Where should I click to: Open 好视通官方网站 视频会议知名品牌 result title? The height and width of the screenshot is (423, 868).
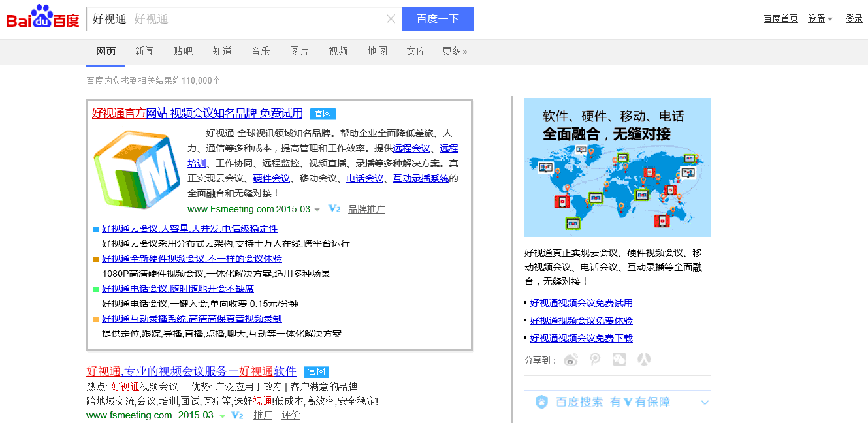197,114
